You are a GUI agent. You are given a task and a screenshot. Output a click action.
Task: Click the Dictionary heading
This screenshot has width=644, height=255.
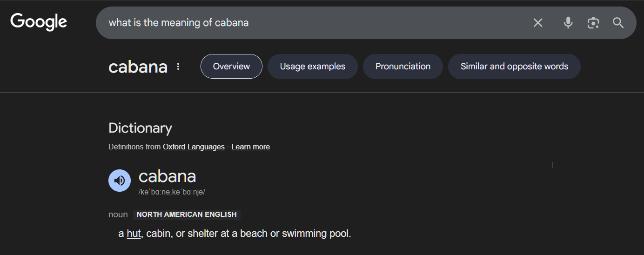(x=140, y=128)
